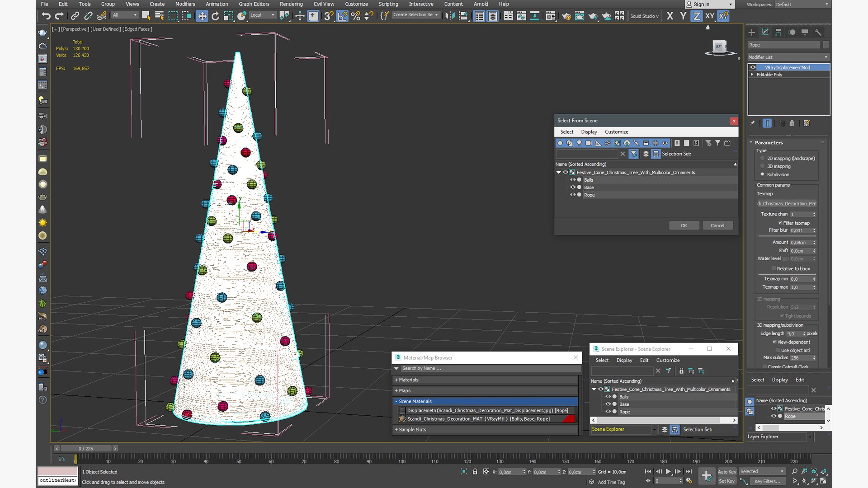Open the Utilities wrench tab in command panel
This screenshot has width=868, height=488.
click(818, 32)
